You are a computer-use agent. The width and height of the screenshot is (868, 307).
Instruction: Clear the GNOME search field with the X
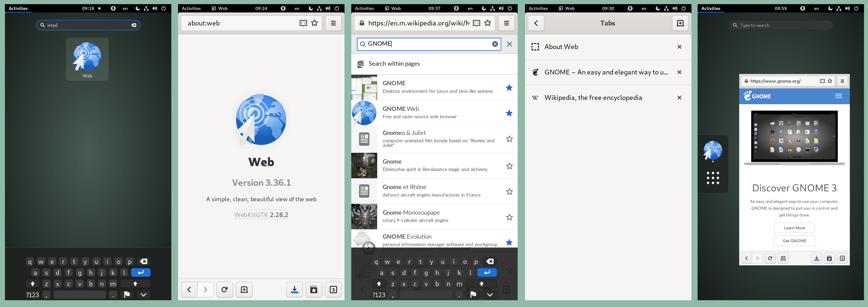pos(495,44)
